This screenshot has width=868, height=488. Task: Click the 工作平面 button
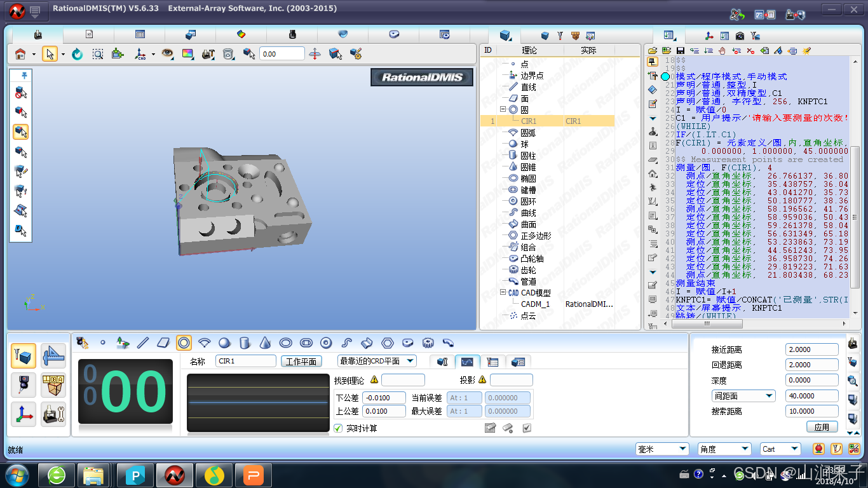301,361
